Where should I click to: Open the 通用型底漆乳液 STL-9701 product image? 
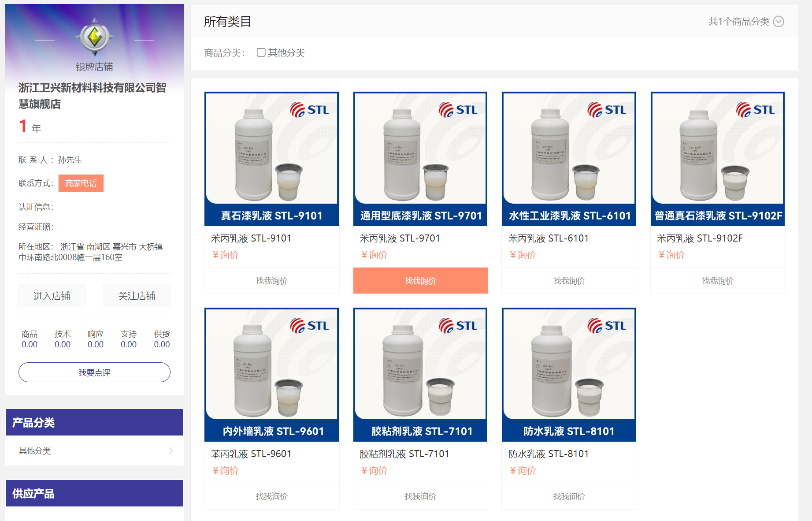coord(420,159)
